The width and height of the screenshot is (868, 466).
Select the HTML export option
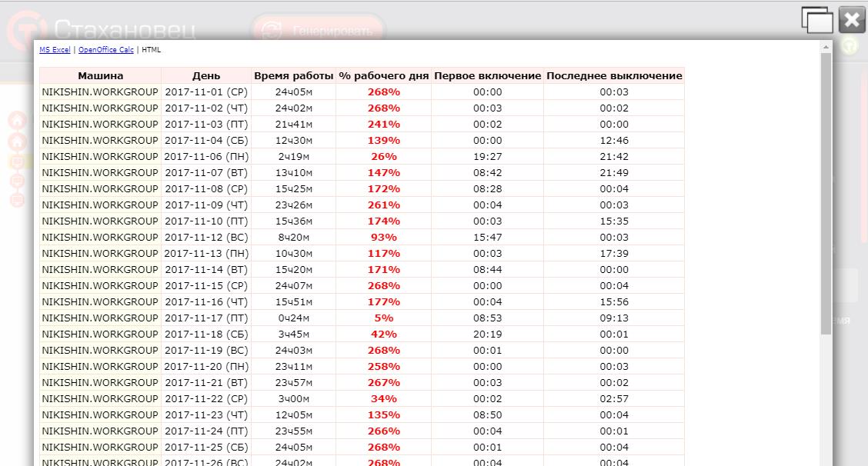[151, 50]
